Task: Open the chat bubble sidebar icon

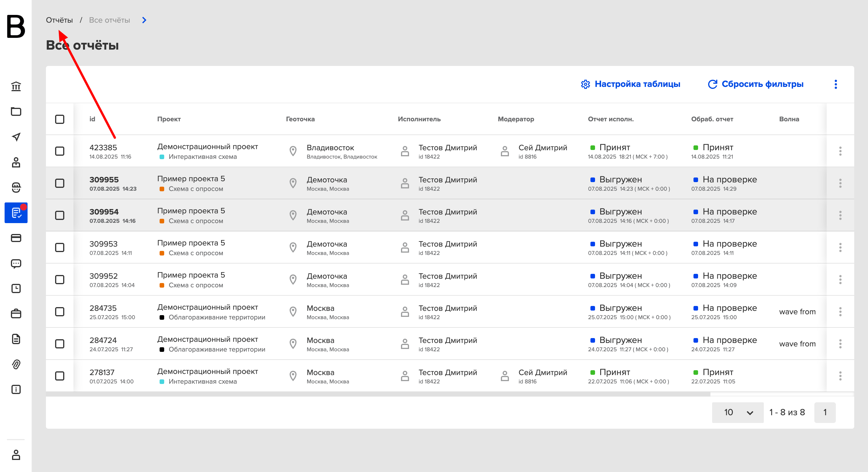Action: pyautogui.click(x=16, y=263)
